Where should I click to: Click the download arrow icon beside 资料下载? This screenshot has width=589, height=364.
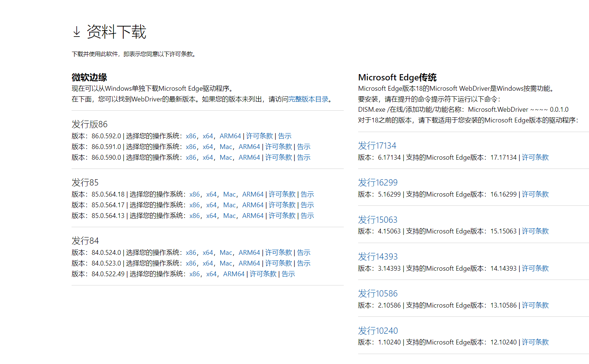(x=76, y=32)
